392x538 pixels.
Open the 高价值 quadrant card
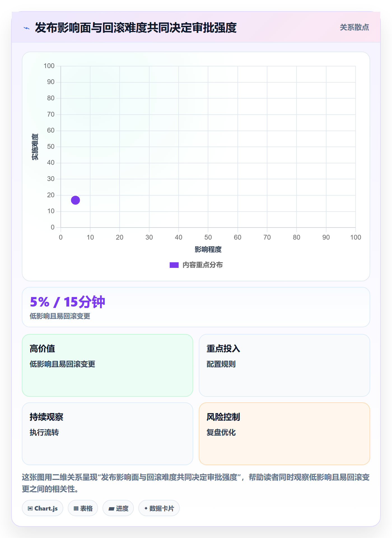pos(108,365)
